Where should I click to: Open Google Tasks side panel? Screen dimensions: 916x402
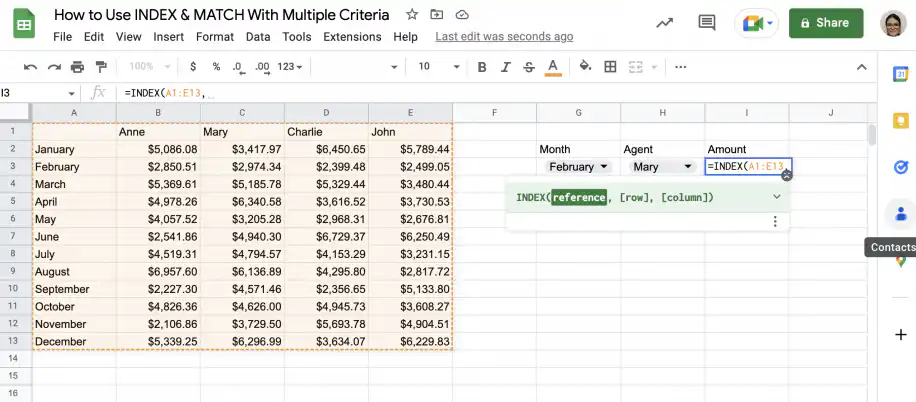(x=901, y=168)
